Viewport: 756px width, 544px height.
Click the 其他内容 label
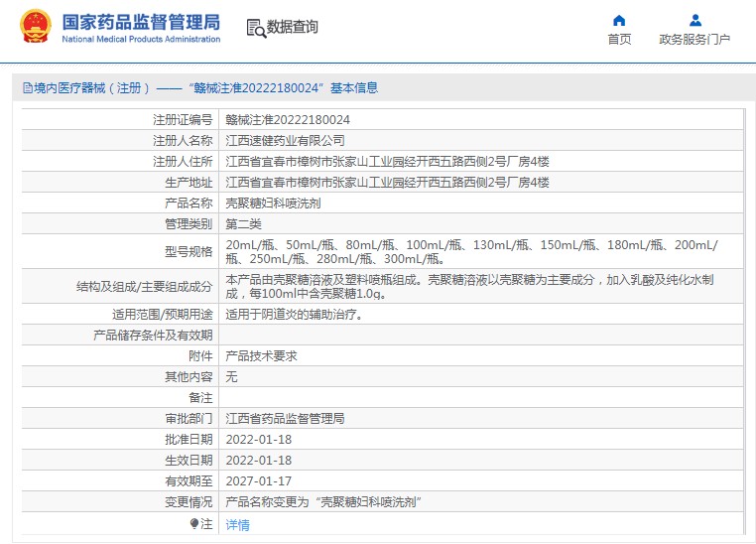click(189, 376)
